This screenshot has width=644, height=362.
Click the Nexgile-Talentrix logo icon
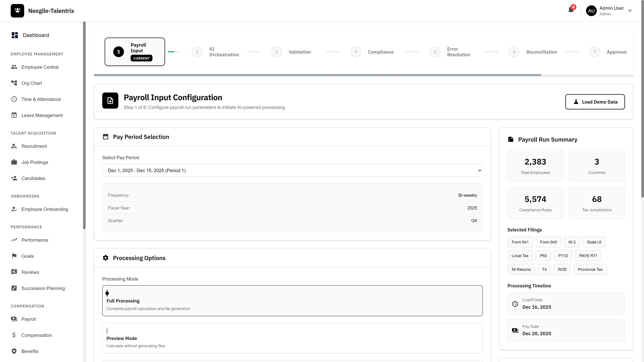pyautogui.click(x=17, y=11)
